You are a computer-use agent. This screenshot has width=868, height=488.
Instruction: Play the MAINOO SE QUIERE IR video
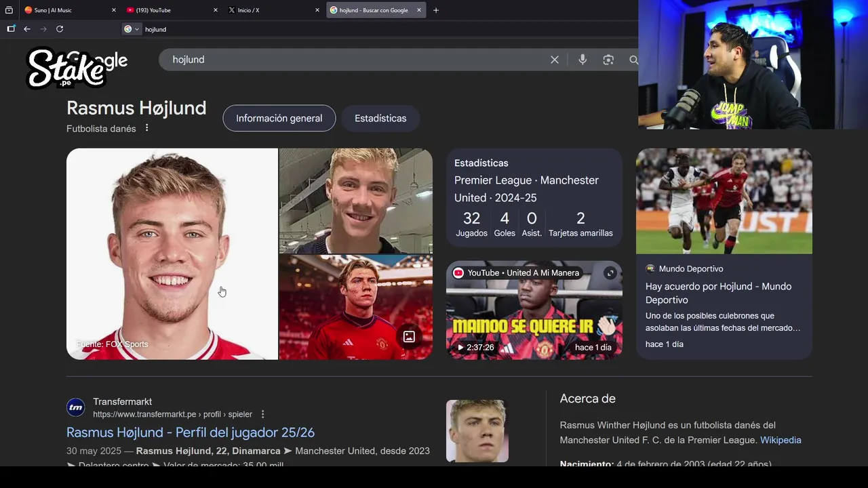[x=534, y=310]
